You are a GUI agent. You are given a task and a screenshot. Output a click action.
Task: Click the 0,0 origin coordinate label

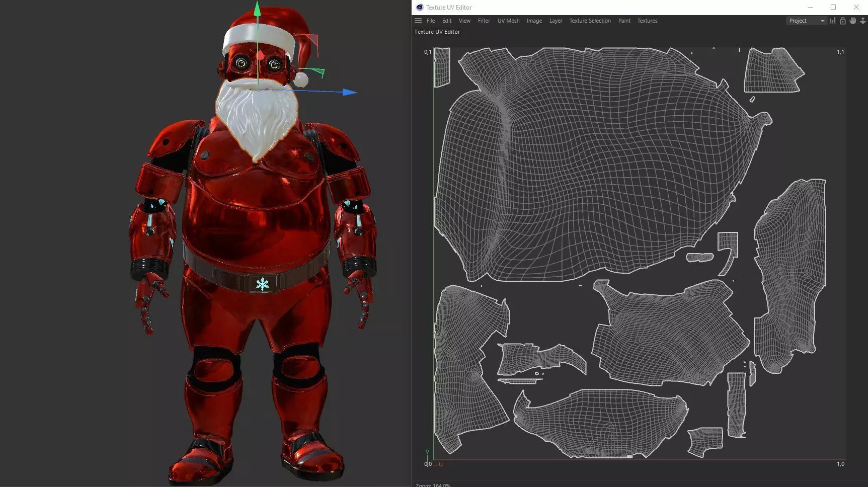[x=428, y=464]
